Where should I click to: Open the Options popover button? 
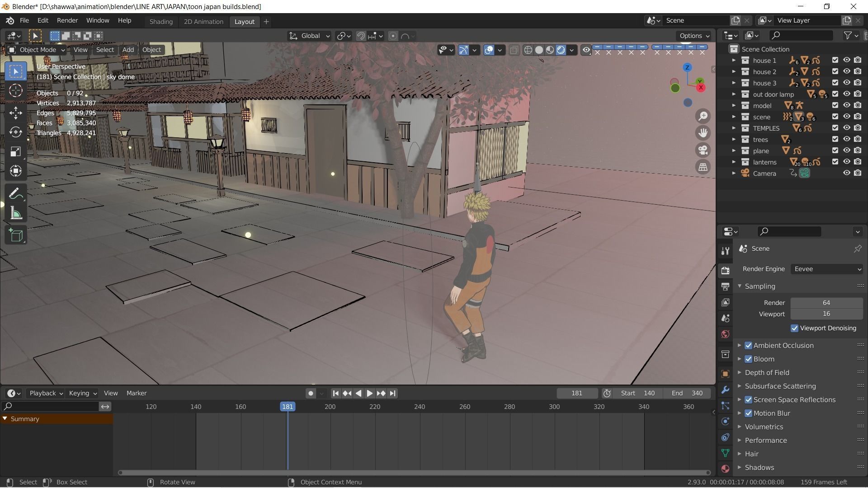(x=694, y=36)
